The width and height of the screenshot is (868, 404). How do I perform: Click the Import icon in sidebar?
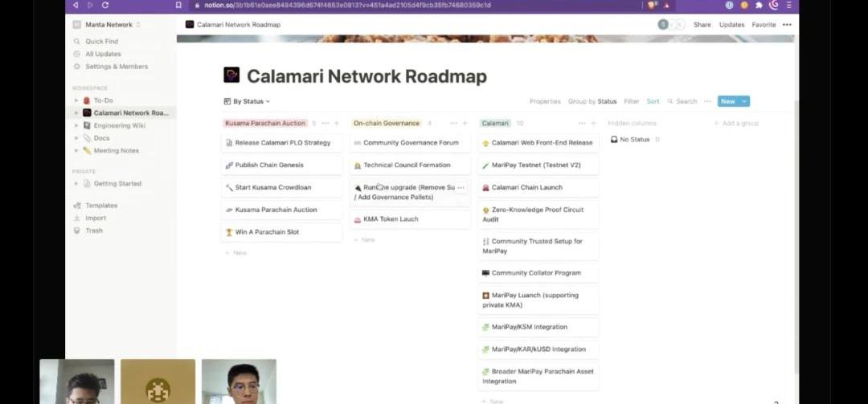tap(76, 218)
